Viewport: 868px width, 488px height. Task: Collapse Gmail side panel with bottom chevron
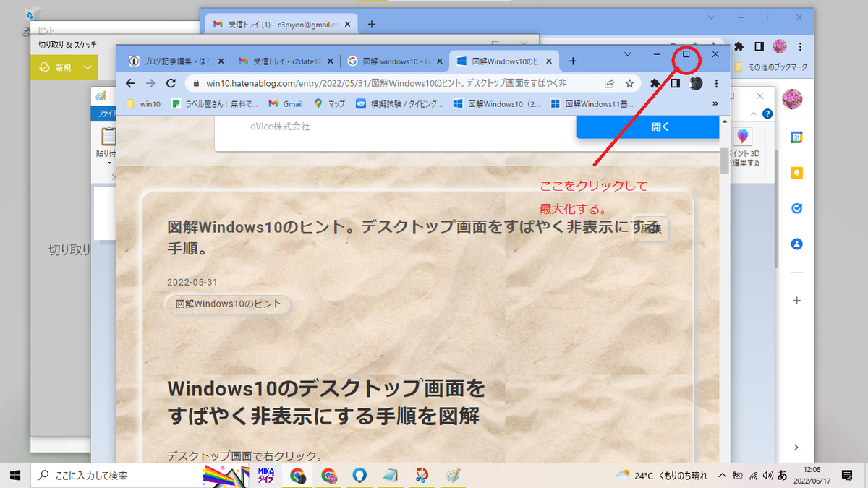pyautogui.click(x=796, y=448)
